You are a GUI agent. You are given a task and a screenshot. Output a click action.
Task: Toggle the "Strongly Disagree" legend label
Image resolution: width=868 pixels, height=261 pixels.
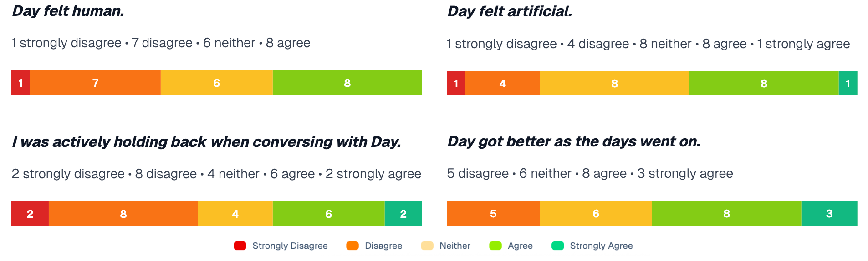click(x=290, y=246)
